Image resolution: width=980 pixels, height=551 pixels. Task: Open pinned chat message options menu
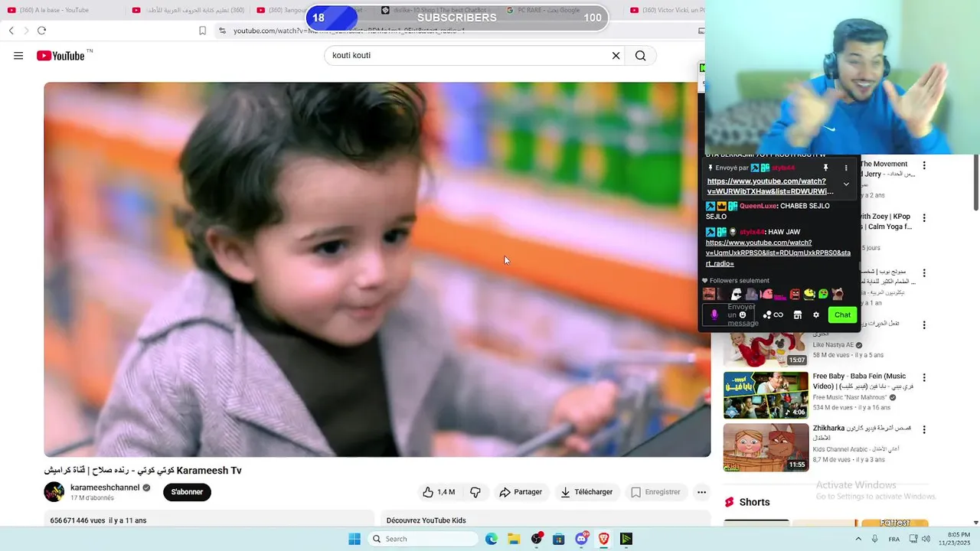(846, 168)
